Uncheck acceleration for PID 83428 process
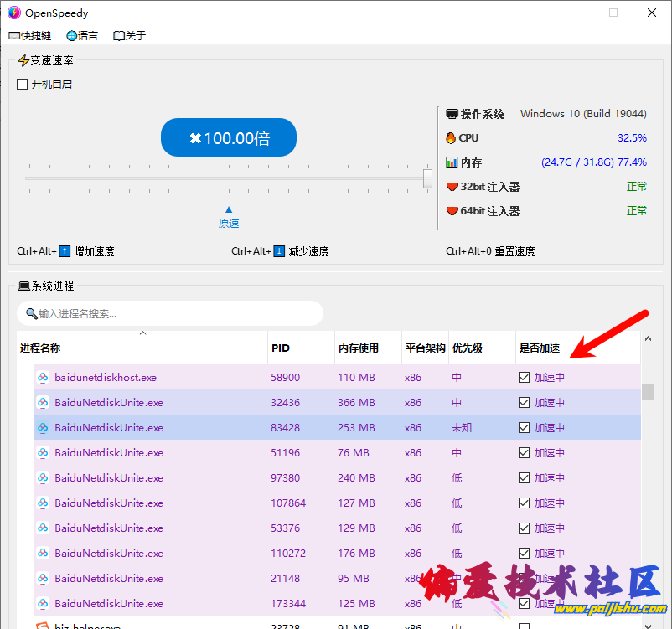The width and height of the screenshot is (672, 629). click(x=525, y=428)
